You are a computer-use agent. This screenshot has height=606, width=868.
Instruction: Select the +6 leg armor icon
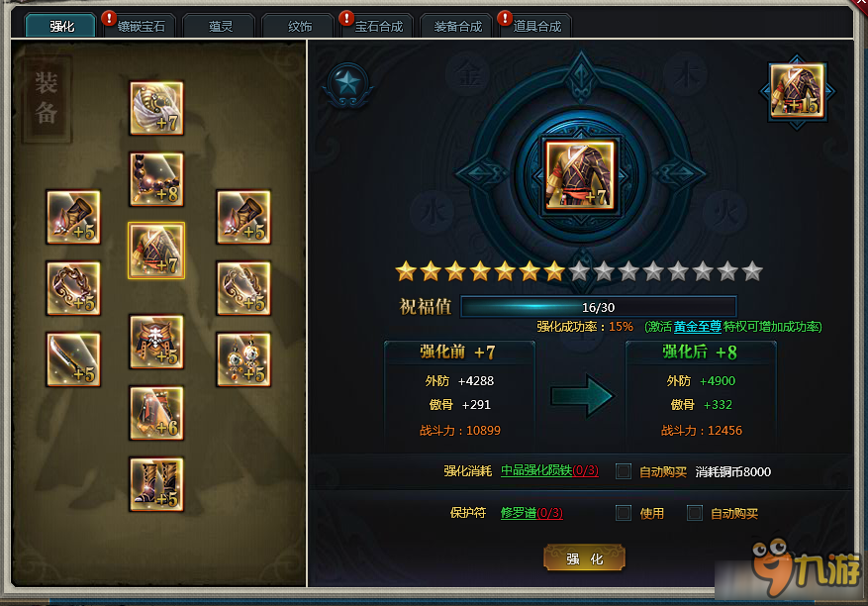[156, 413]
